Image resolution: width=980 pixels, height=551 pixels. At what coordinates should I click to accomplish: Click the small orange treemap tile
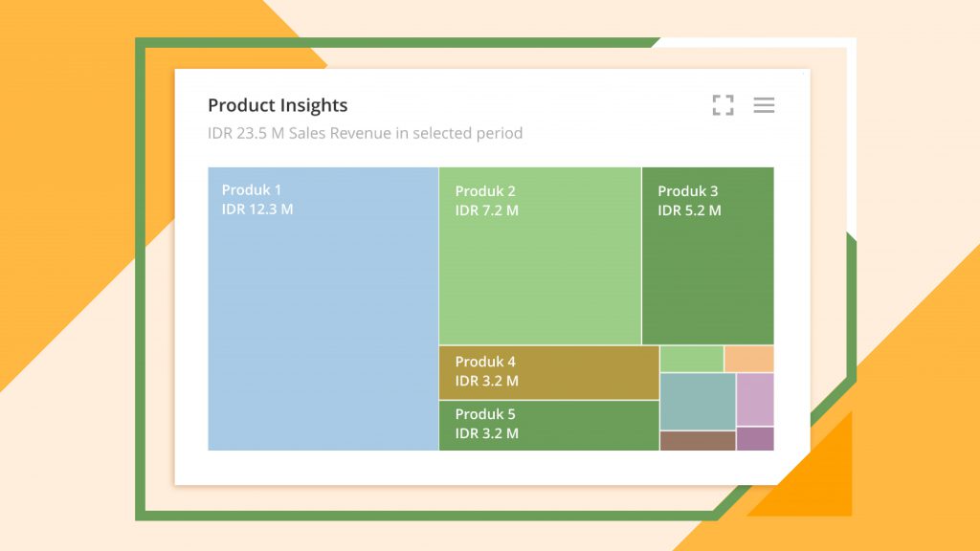(x=749, y=359)
